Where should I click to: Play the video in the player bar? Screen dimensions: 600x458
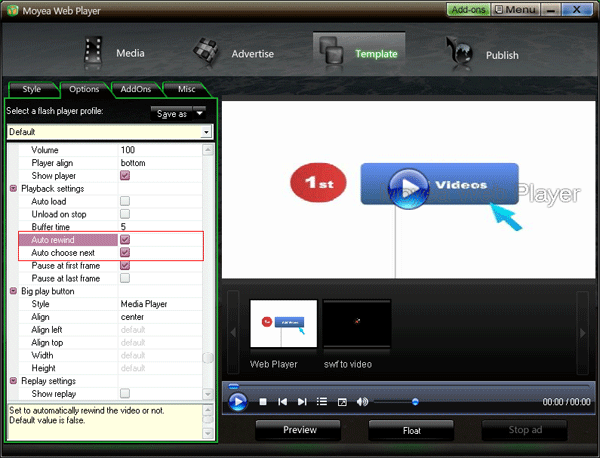click(238, 402)
